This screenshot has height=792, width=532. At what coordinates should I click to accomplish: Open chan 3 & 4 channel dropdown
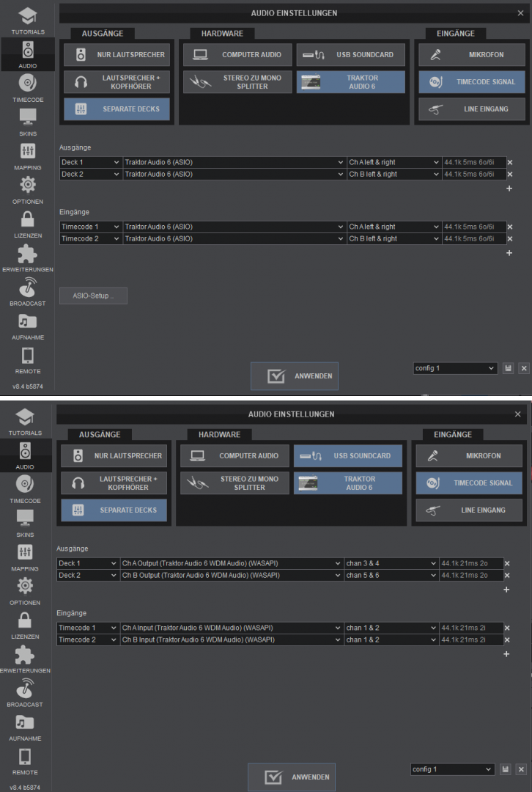(x=391, y=563)
